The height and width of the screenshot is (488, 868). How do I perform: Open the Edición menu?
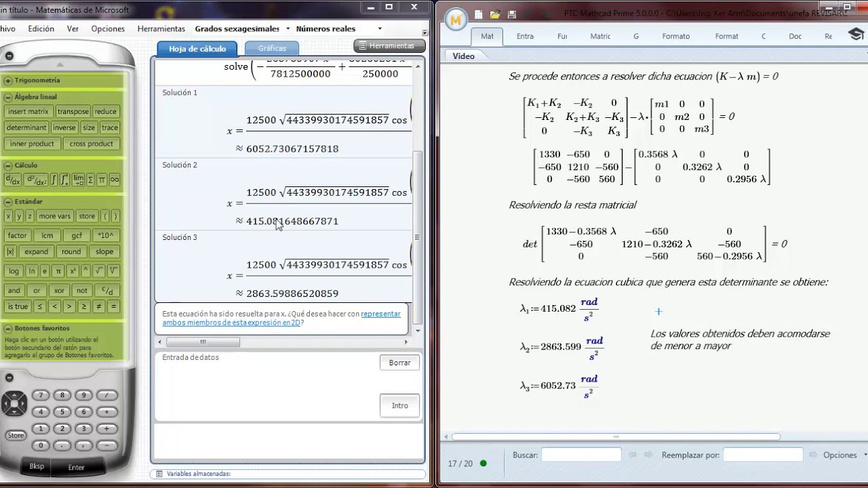[x=41, y=28]
